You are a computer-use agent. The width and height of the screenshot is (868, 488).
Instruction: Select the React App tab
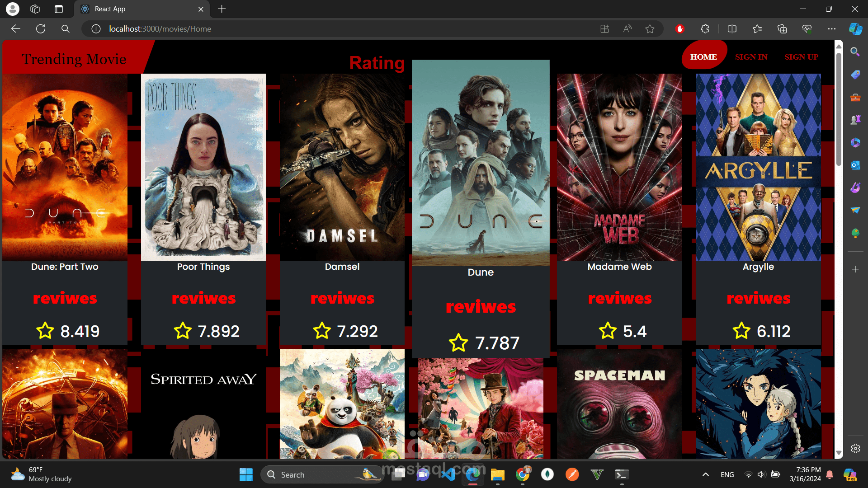click(x=142, y=9)
